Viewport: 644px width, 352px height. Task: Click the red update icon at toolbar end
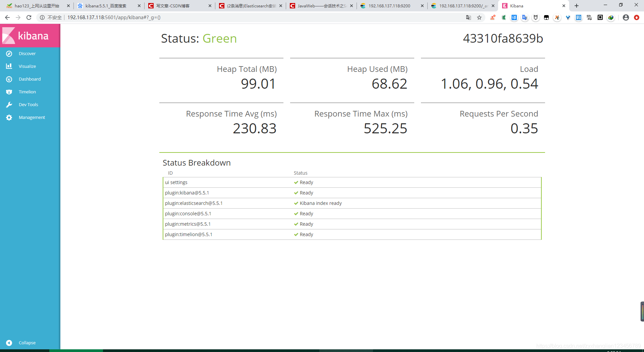click(637, 17)
